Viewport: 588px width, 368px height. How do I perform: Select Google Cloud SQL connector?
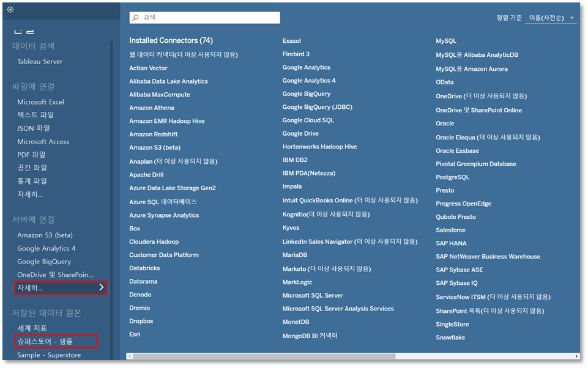pyautogui.click(x=308, y=120)
